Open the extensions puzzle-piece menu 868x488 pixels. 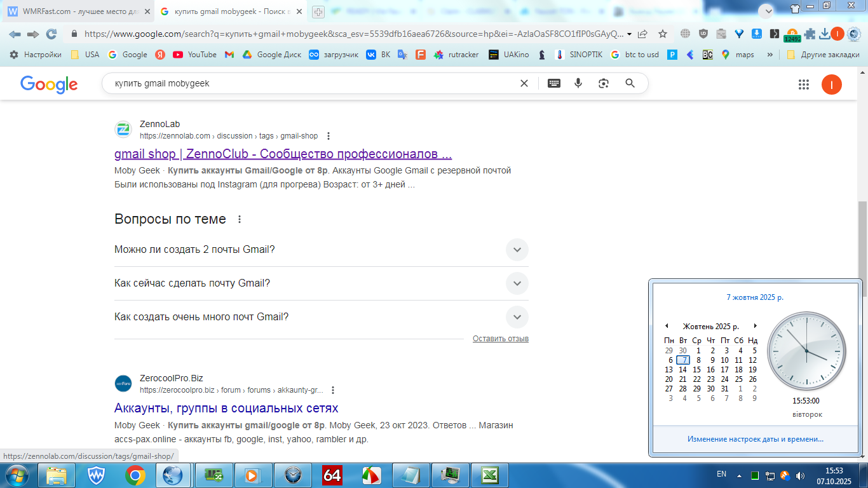[810, 34]
